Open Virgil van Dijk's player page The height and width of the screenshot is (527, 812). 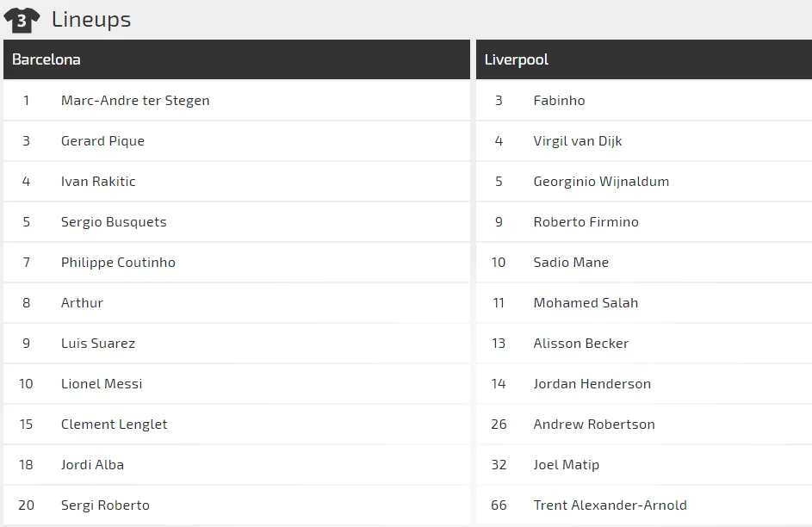pyautogui.click(x=577, y=140)
